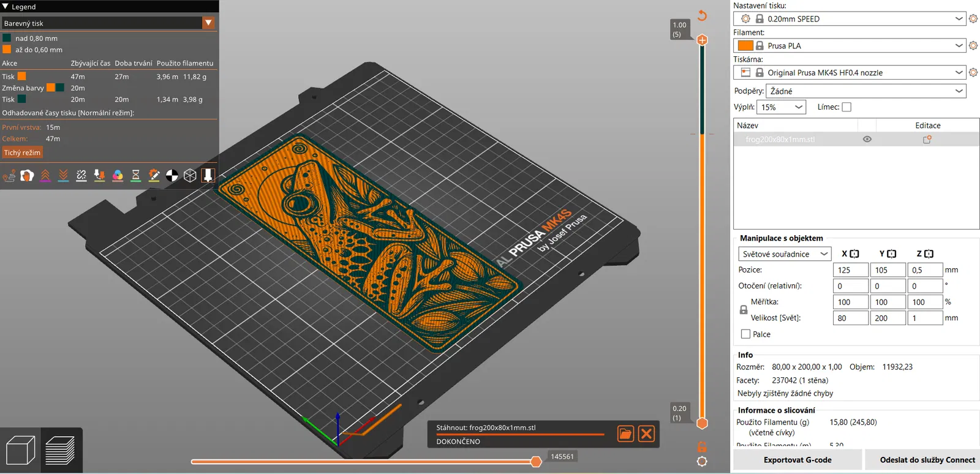The height and width of the screenshot is (474, 980).
Task: Toggle seams visibility icon in legend
Action: point(81,176)
